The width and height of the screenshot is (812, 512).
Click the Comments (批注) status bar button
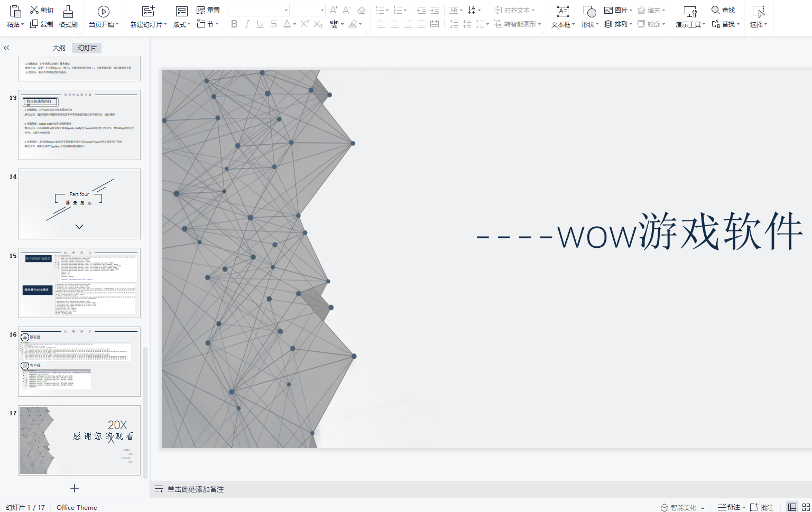(x=762, y=507)
